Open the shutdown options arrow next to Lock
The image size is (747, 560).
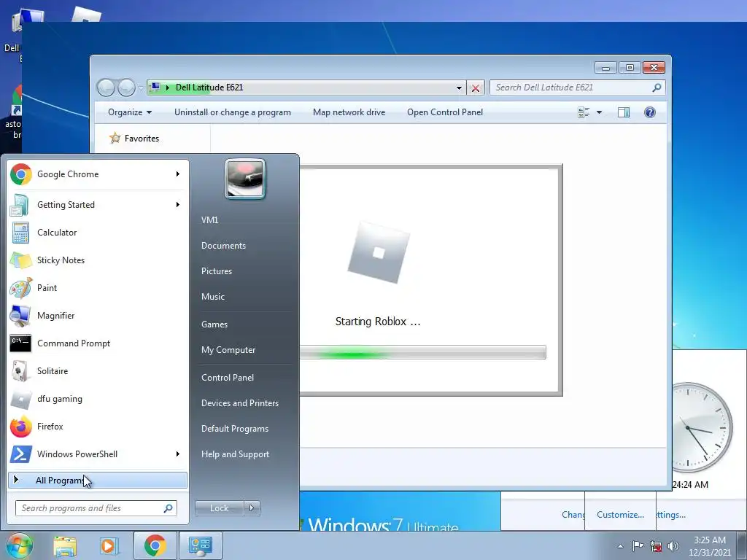[x=252, y=508]
